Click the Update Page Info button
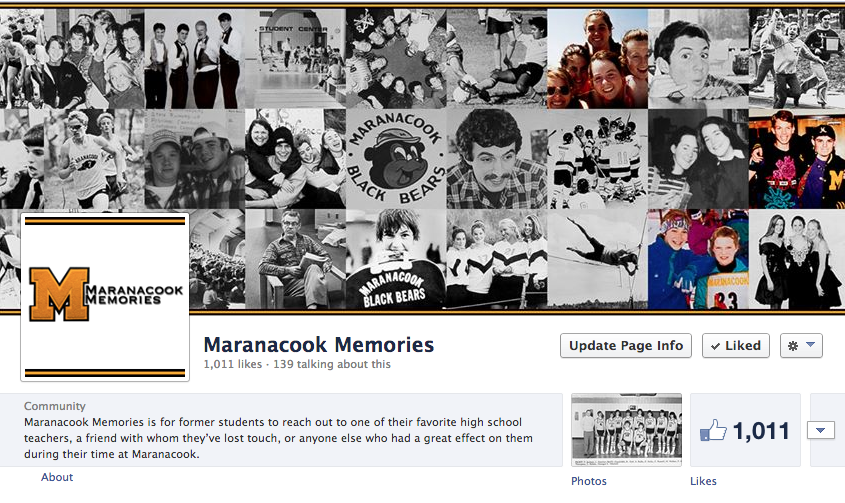 [x=626, y=346]
